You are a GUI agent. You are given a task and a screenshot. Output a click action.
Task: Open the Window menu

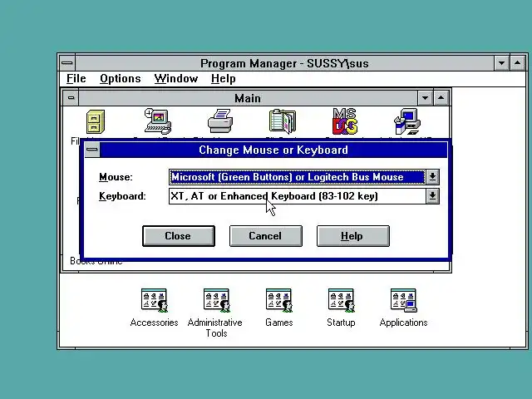pos(175,78)
